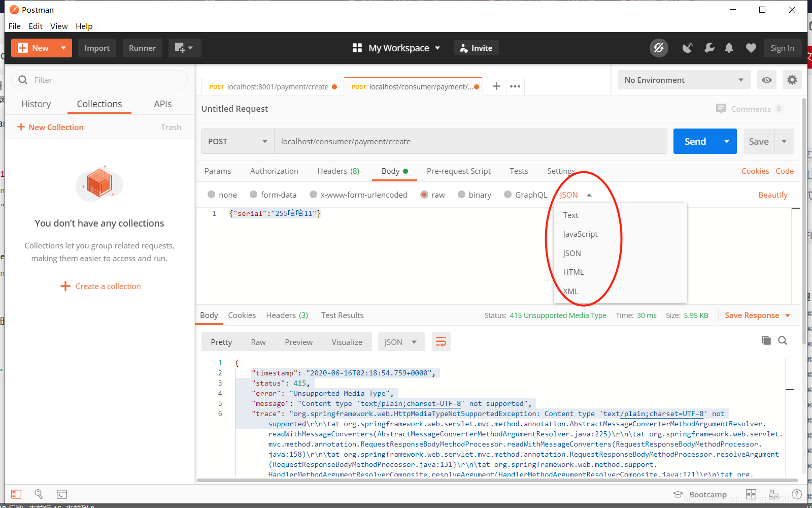Switch to two pane view icon

click(751, 494)
